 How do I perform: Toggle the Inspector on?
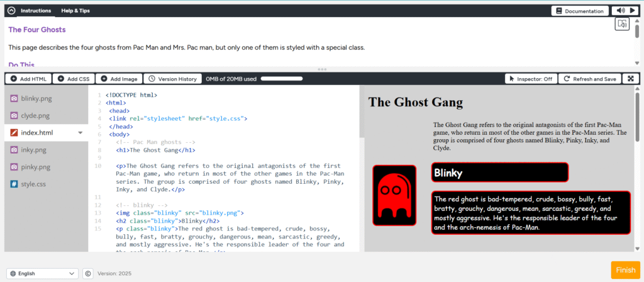tap(530, 79)
